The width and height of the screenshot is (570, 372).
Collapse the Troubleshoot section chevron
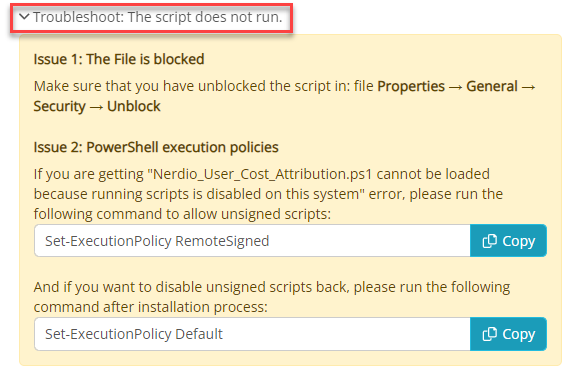pyautogui.click(x=24, y=17)
